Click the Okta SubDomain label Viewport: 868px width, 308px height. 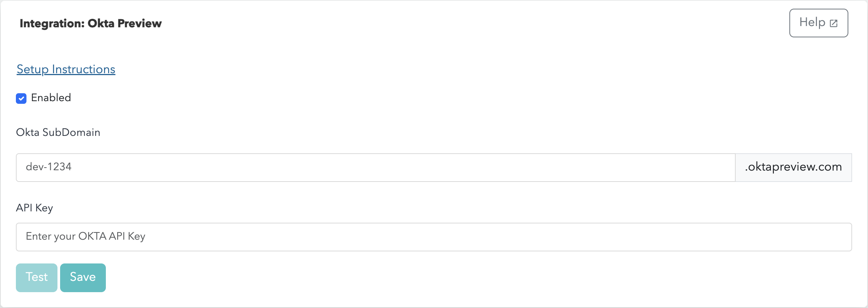(58, 132)
